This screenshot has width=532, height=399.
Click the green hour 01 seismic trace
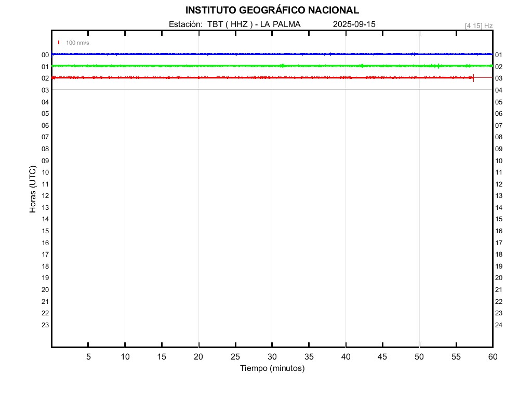272,66
